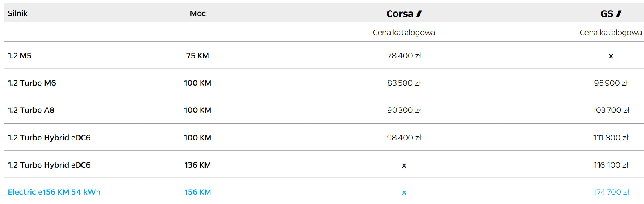Select the 1.2 M5 engine row label
Viewport: 644px width, 204px height.
pos(20,56)
